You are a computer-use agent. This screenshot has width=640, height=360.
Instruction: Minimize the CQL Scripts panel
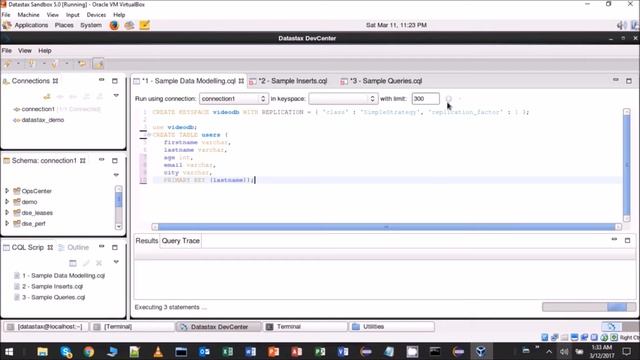(102, 247)
